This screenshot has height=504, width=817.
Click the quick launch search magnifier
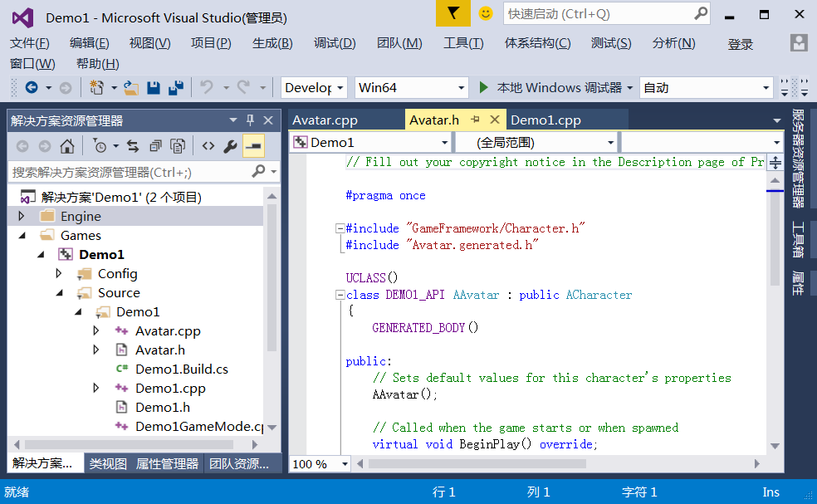[701, 13]
